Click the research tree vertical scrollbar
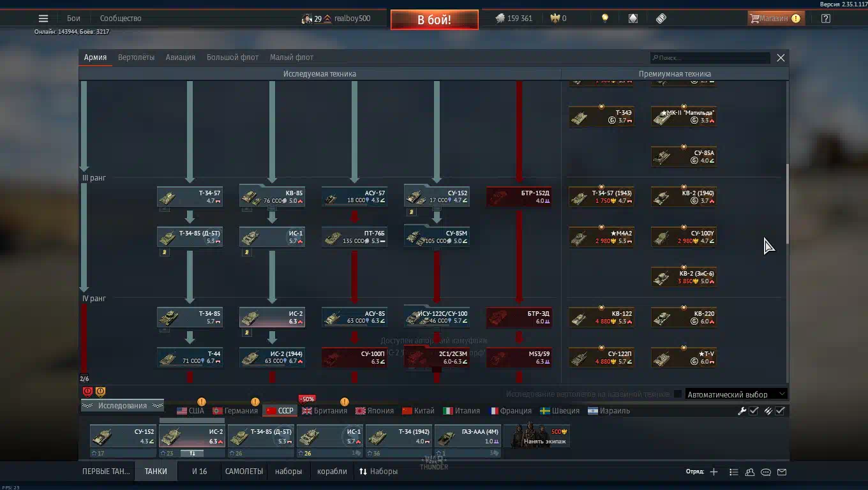Image resolution: width=868 pixels, height=490 pixels. [788, 204]
